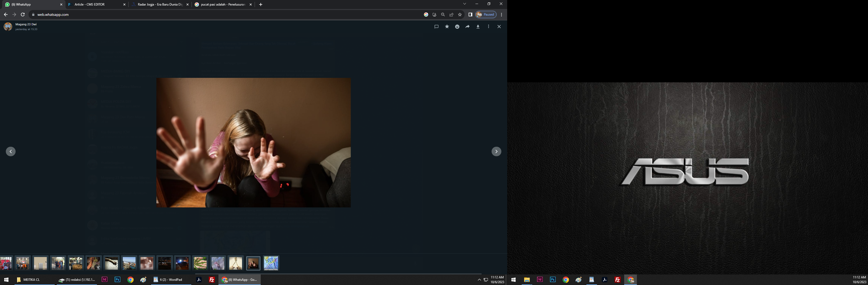Switch to the 6 (2) - WordPad window
The width and height of the screenshot is (868, 285).
pyautogui.click(x=171, y=280)
